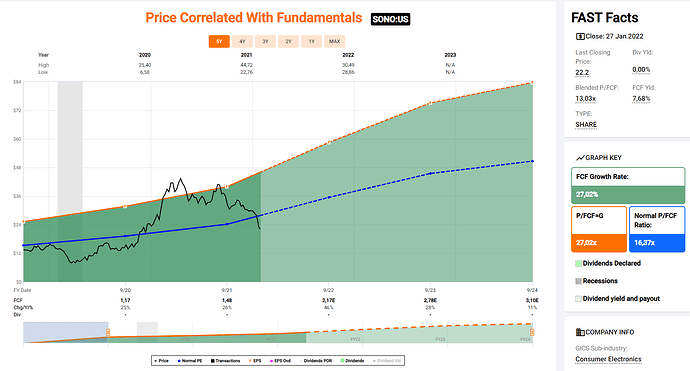This screenshot has height=371, width=690.
Task: Click the P/FCF=G 27,02x box
Action: click(599, 229)
